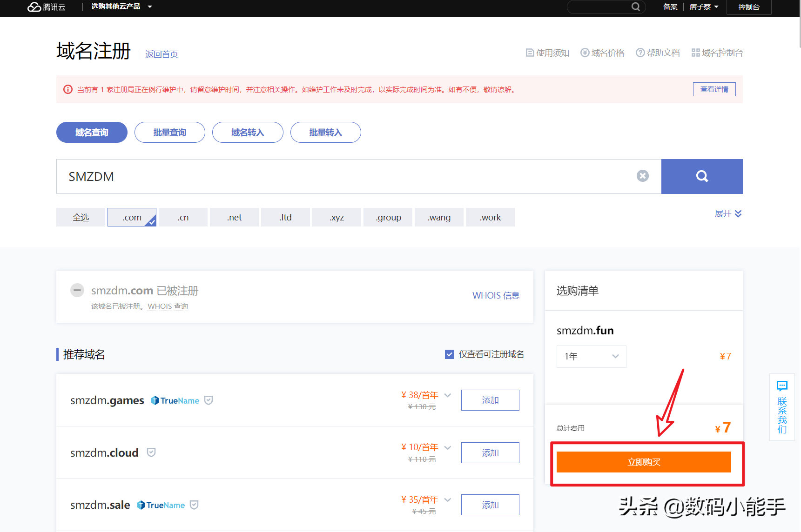Click TrueName badge next to smzdm.games
Screen dimensions: 801x532
[175, 400]
